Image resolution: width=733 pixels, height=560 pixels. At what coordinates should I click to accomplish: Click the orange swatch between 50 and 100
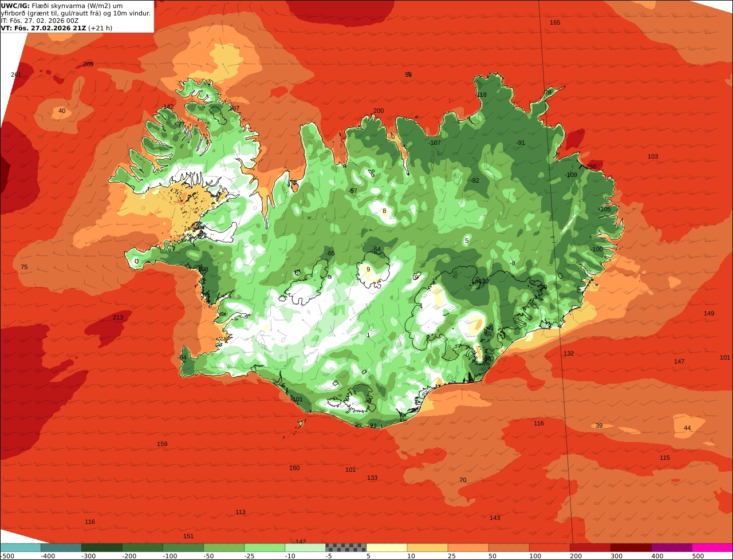508,547
